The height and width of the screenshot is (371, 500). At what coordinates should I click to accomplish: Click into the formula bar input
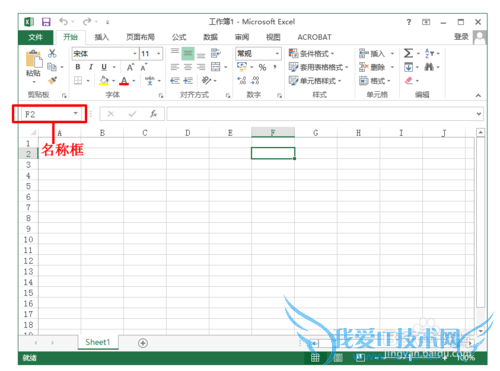coord(321,114)
